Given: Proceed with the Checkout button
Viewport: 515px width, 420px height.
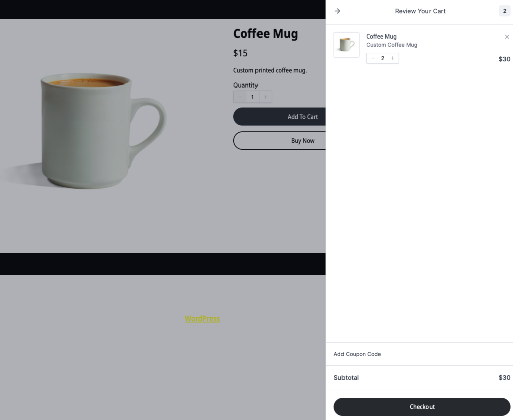Looking at the screenshot, I should (422, 407).
